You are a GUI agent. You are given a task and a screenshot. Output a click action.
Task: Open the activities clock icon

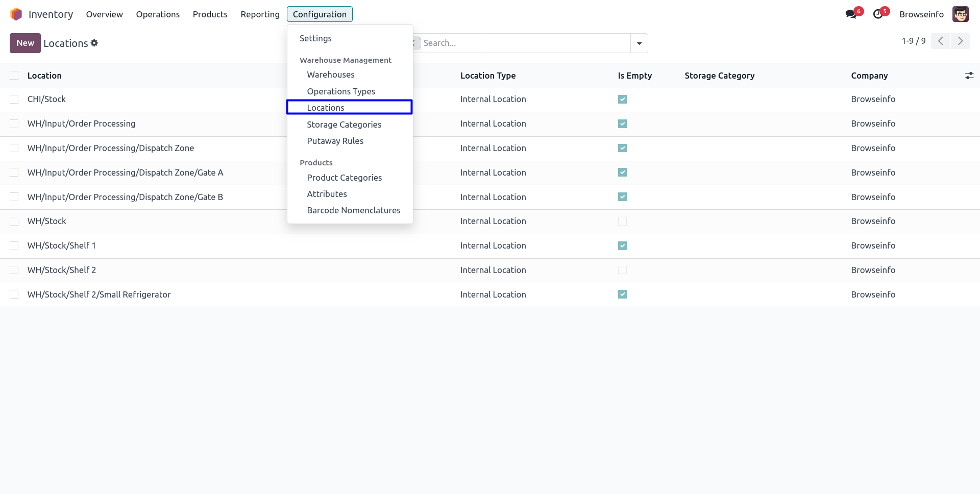pos(878,14)
